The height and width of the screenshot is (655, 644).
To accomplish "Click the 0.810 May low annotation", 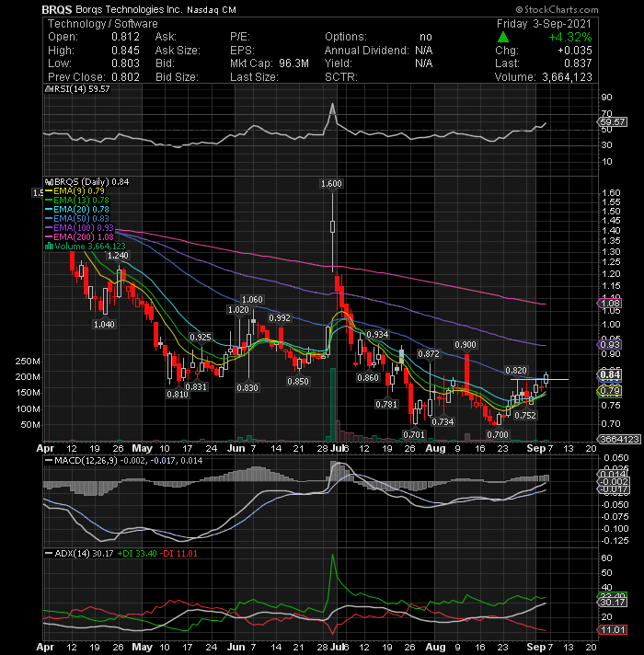I will click(178, 395).
